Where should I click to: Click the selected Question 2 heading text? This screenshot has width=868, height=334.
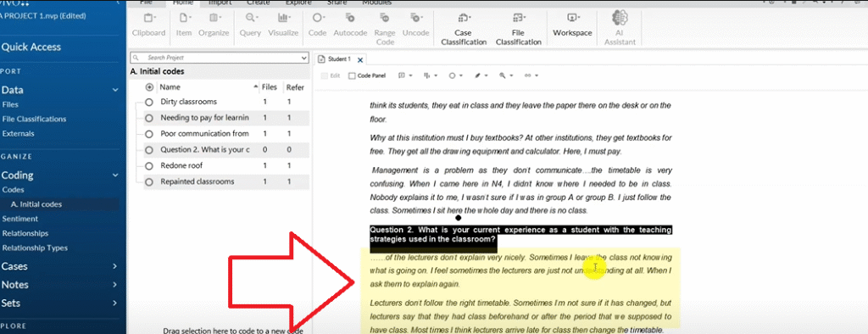[520, 235]
